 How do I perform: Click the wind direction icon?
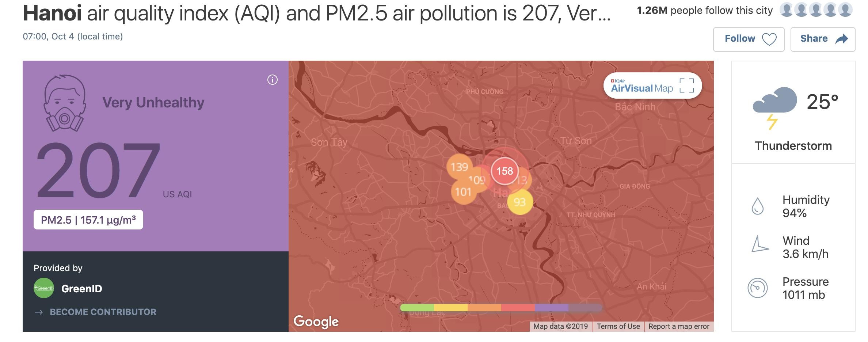pyautogui.click(x=759, y=244)
